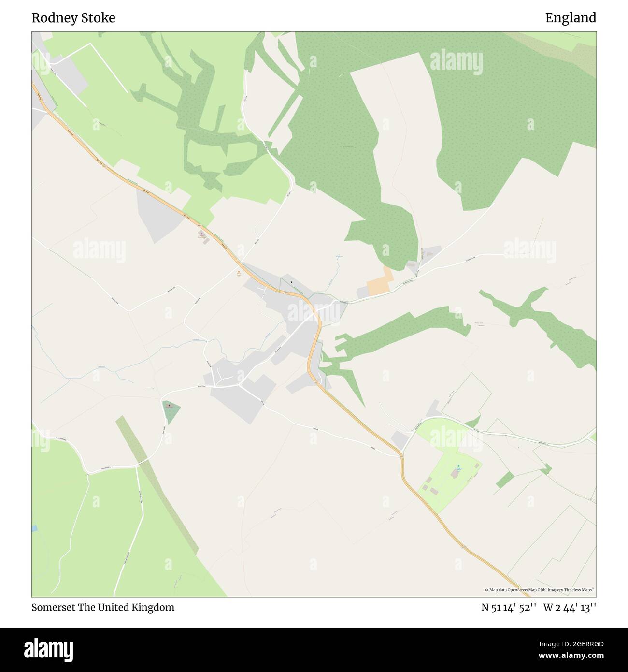Click the A371 road label on the bend

[x=285, y=292]
